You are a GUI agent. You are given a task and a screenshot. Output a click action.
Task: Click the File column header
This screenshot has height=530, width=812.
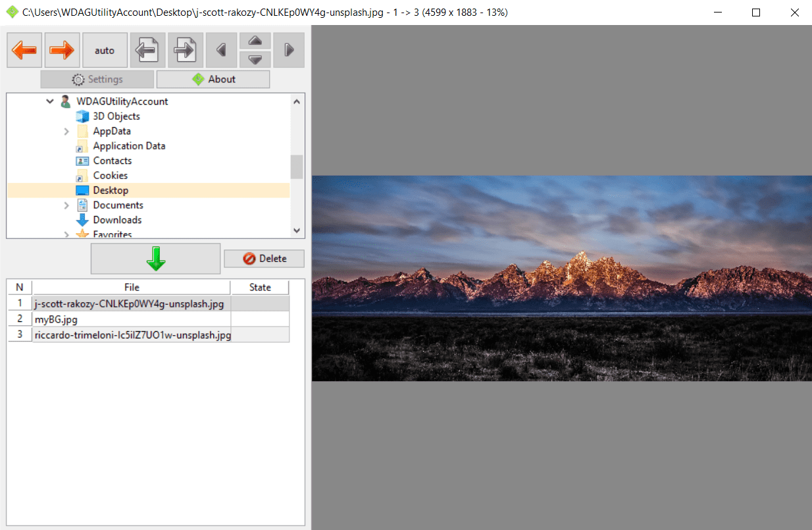132,287
